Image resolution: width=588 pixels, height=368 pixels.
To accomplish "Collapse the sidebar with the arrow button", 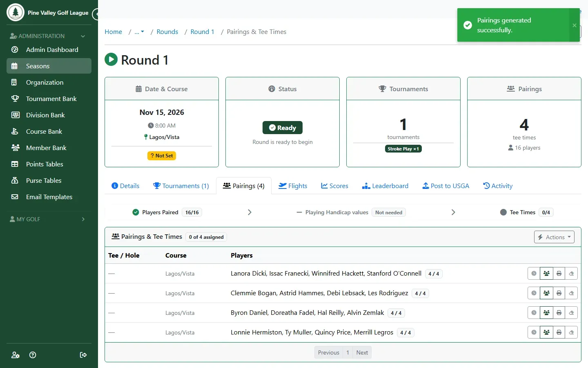I will tap(96, 15).
